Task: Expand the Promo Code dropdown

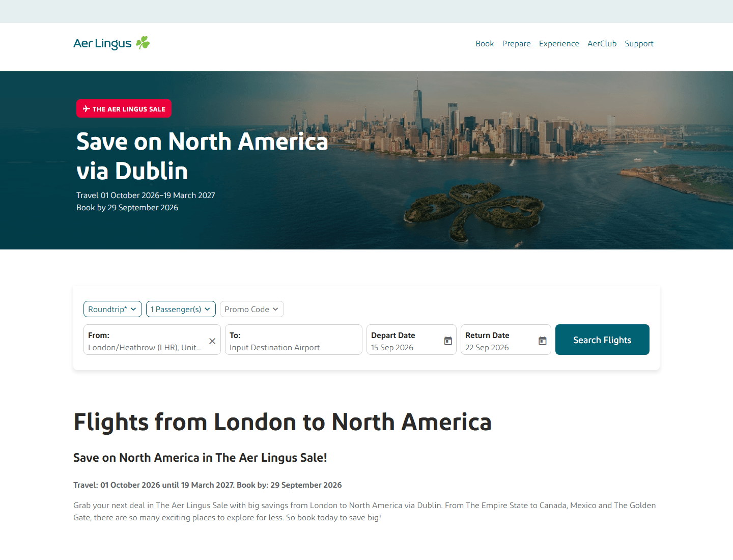Action: click(x=252, y=309)
